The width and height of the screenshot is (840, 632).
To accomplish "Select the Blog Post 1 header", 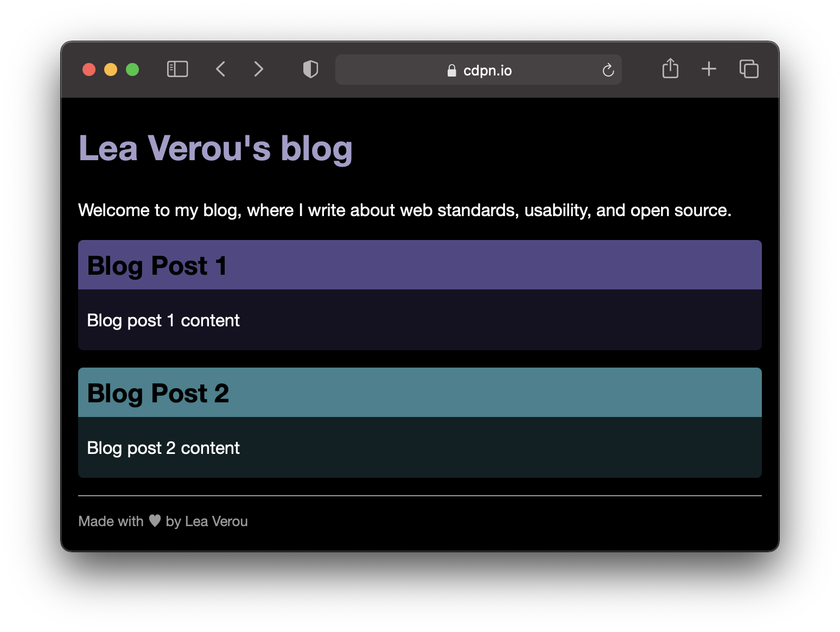I will (x=419, y=265).
